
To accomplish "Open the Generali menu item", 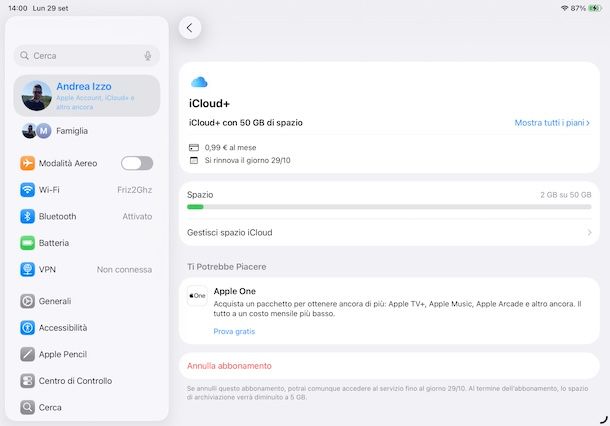I will (x=55, y=301).
